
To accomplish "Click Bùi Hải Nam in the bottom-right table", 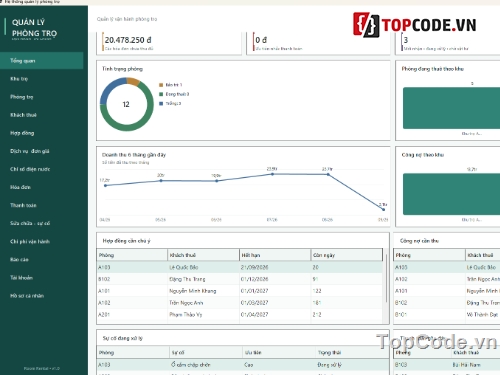I will [467, 365].
